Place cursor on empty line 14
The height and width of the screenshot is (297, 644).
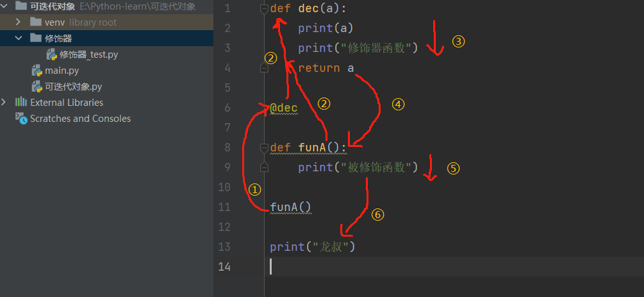(384, 266)
